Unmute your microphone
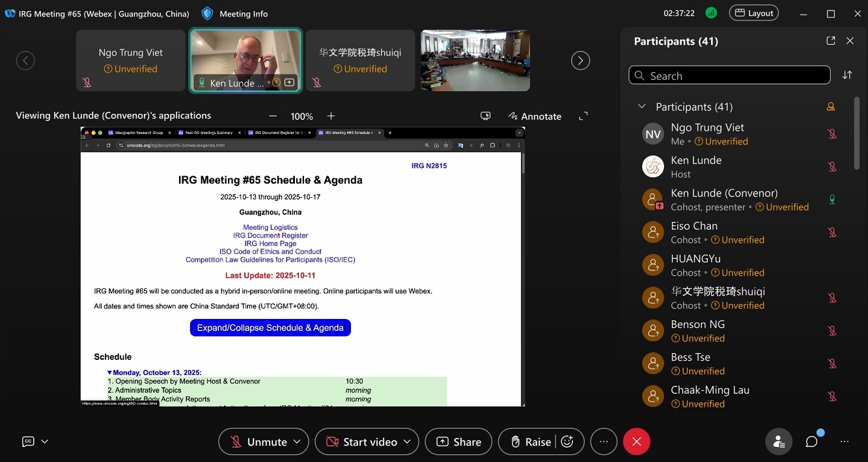868x462 pixels. point(259,442)
